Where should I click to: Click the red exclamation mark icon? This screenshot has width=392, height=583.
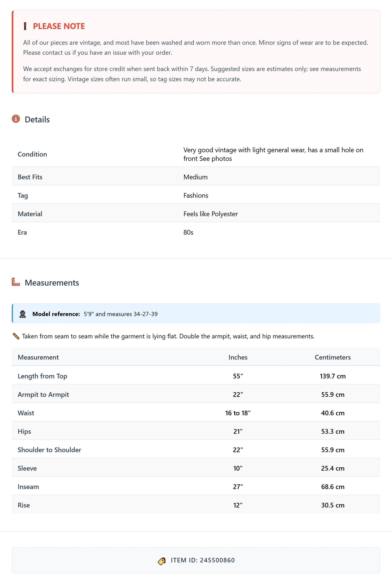[x=25, y=26]
